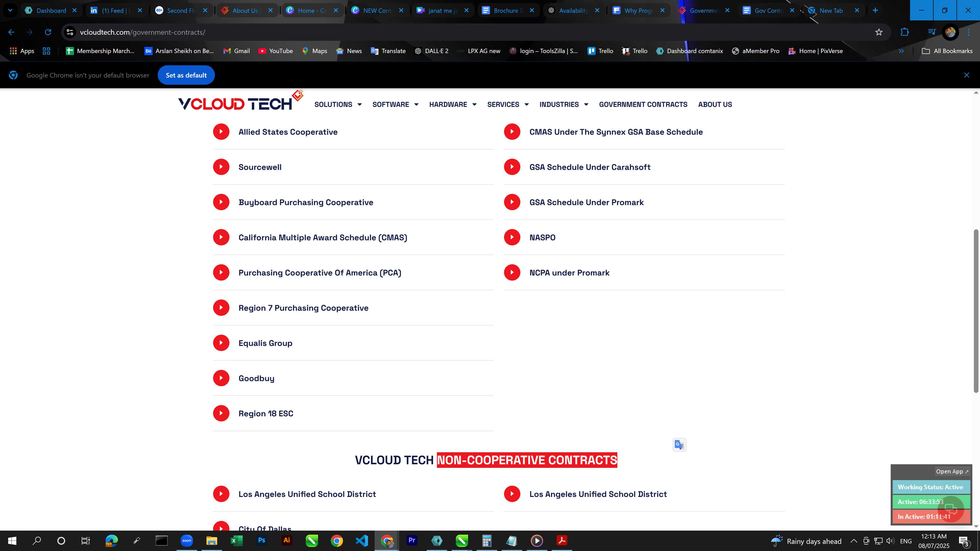Open the NASPO contract link
The height and width of the screenshot is (551, 980).
coord(542,237)
